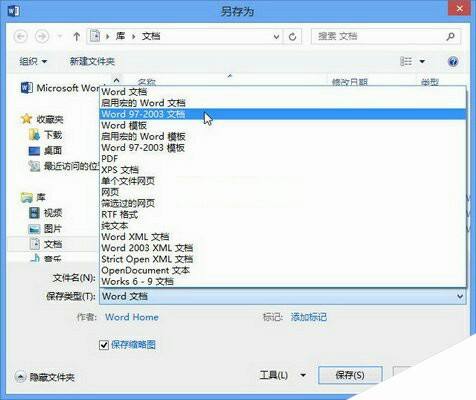Choose 筛选过的网页 format
This screenshot has height=400, width=476.
tap(283, 203)
